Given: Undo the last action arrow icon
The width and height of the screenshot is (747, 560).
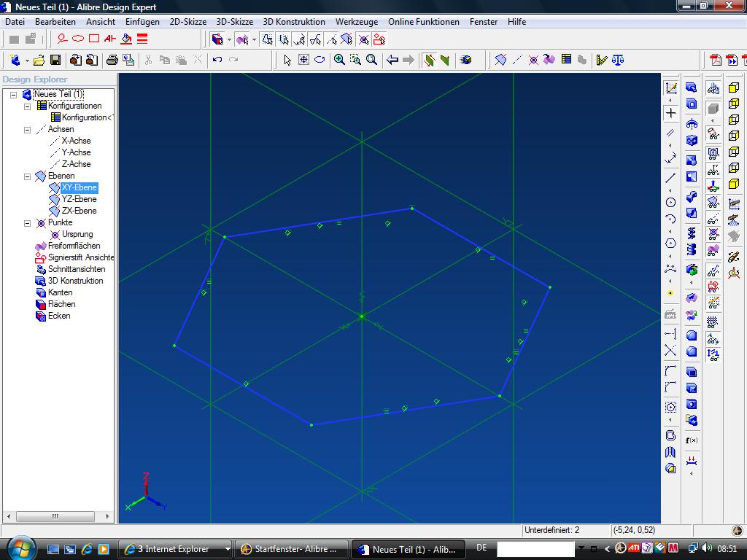Looking at the screenshot, I should point(217,60).
